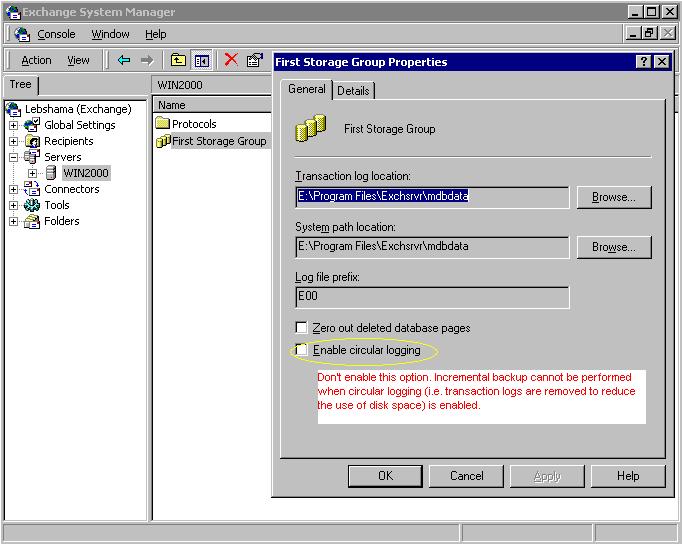
Task: Toggle Enable circular logging checkbox
Action: [301, 350]
